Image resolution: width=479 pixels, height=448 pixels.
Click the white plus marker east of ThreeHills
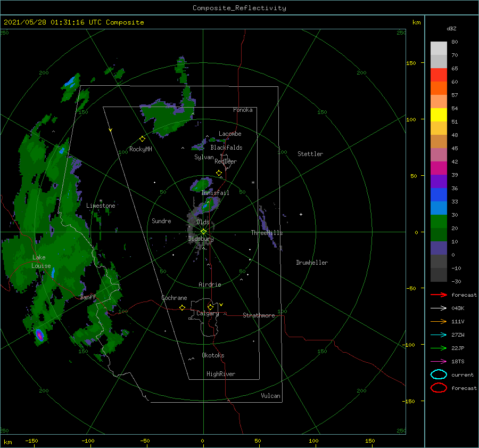click(x=301, y=214)
